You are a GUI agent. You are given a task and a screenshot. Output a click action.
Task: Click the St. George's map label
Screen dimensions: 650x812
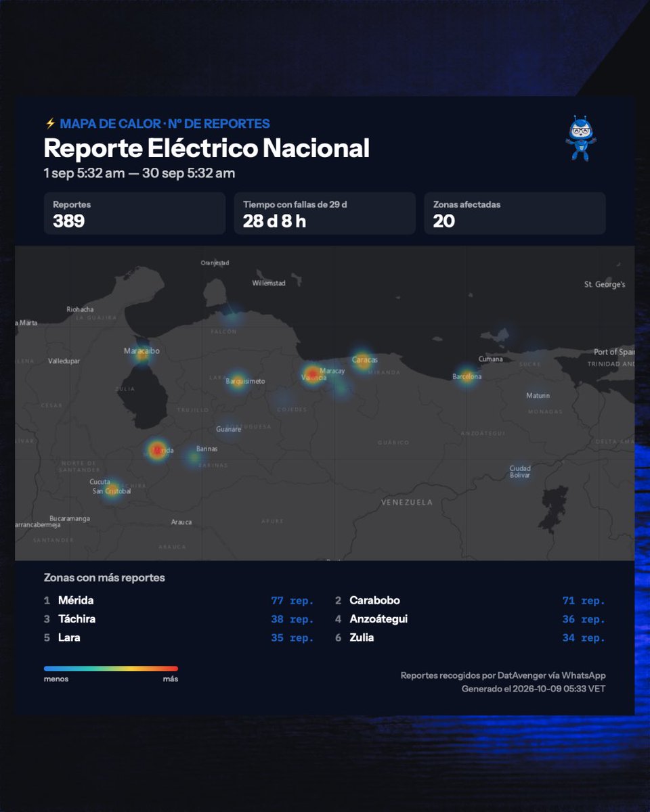tap(605, 285)
